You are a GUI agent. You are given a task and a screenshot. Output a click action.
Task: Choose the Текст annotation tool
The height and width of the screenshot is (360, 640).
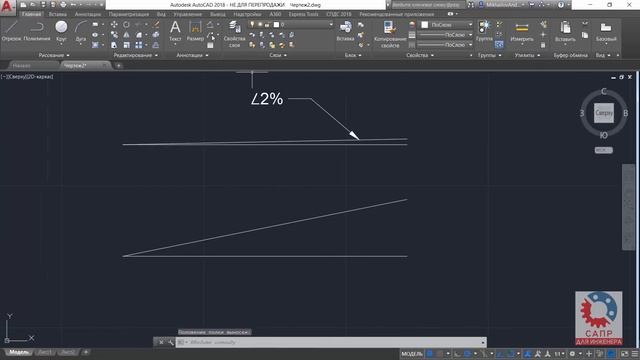tap(175, 31)
